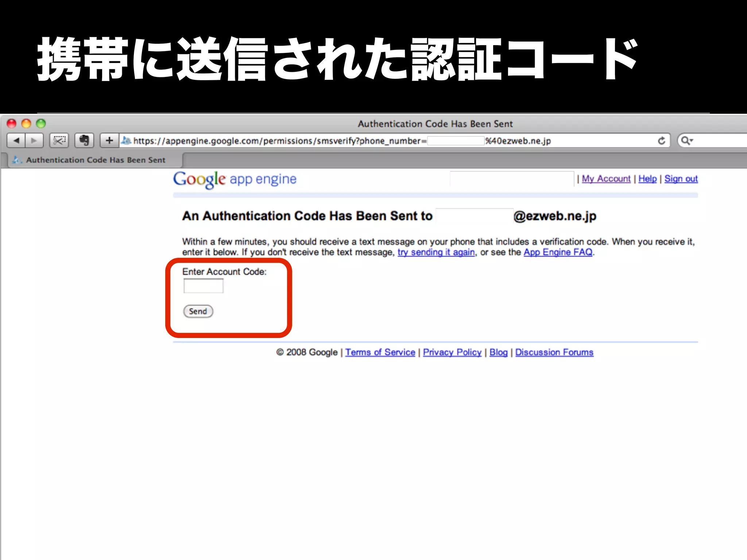Click the browser forward arrow button
The width and height of the screenshot is (747, 560).
pos(34,140)
